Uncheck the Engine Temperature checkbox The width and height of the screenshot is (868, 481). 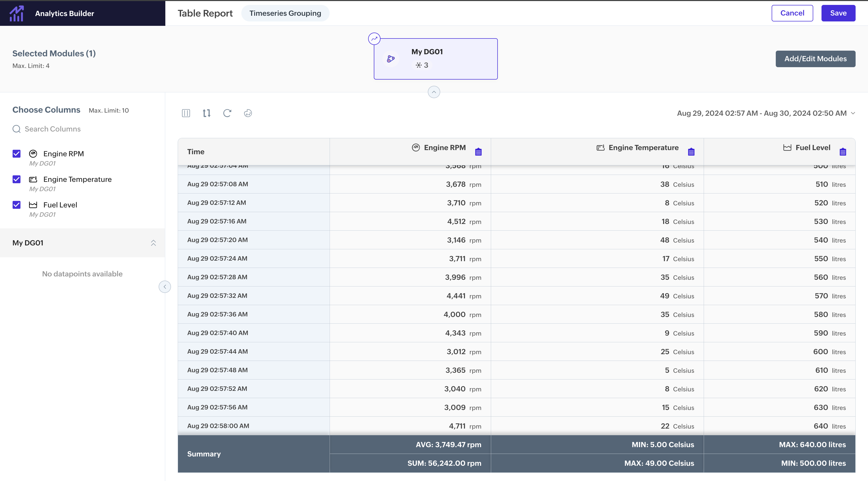coord(17,179)
